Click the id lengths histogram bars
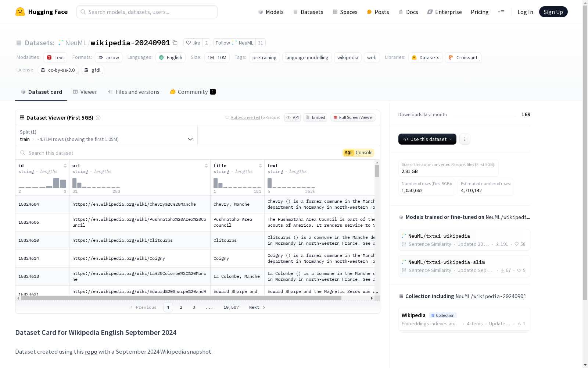This screenshot has height=368, width=588. coord(42,183)
